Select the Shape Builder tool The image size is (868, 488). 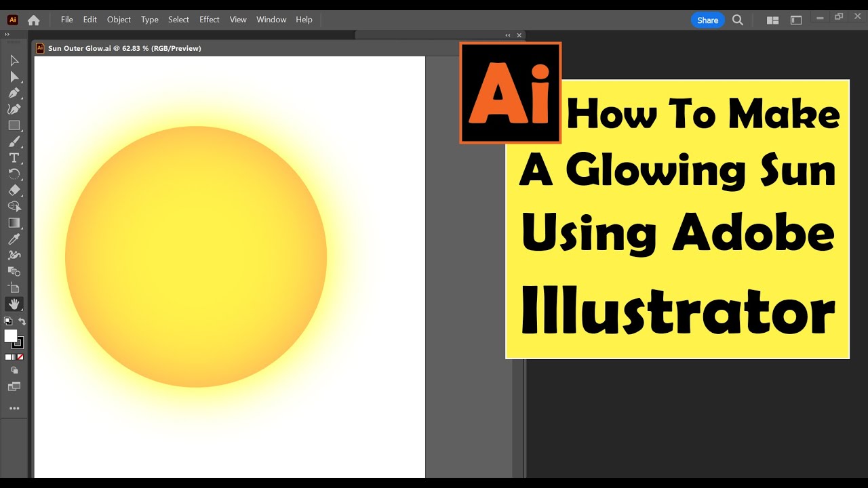[14, 206]
